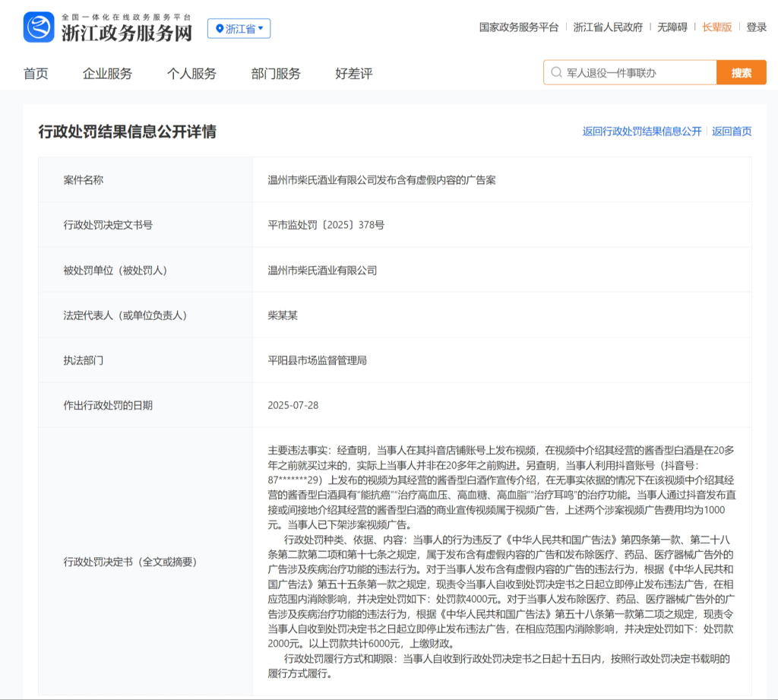This screenshot has height=700, width=778.
Task: Click the 登录 login link
Action: (756, 27)
